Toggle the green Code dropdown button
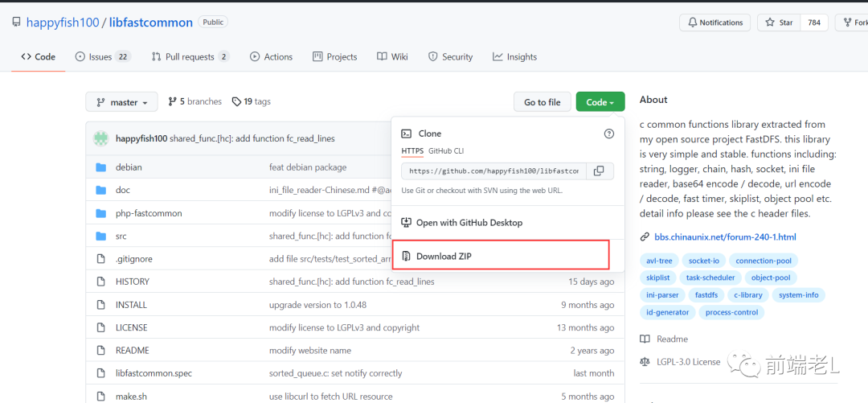Viewport: 868px width, 403px height. (600, 102)
